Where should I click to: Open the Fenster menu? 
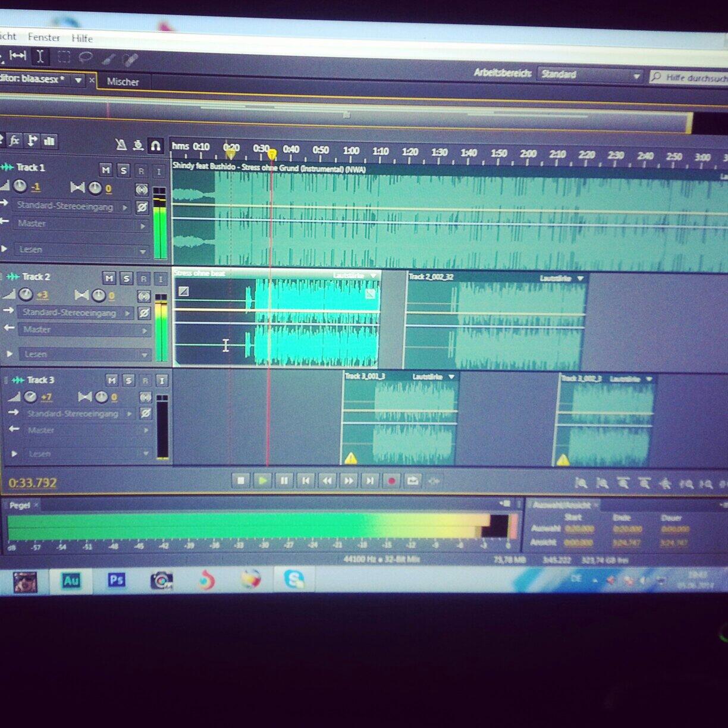(x=43, y=37)
